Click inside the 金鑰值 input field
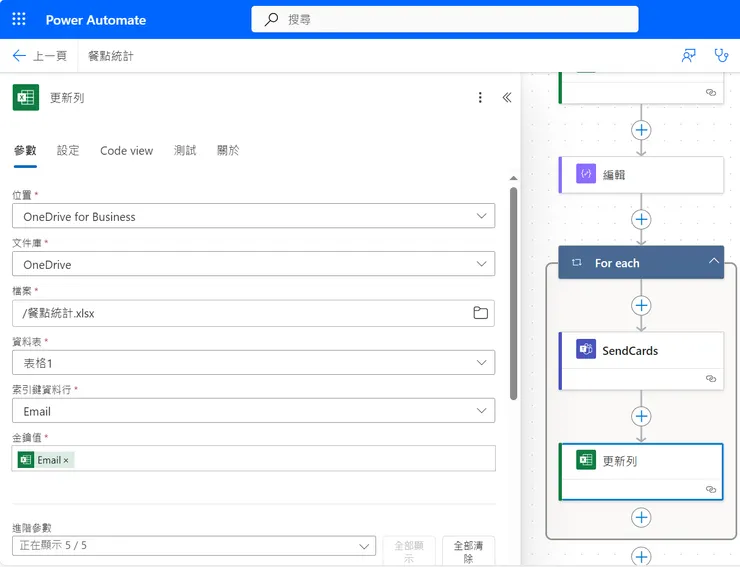This screenshot has width=740, height=567. coord(253,458)
